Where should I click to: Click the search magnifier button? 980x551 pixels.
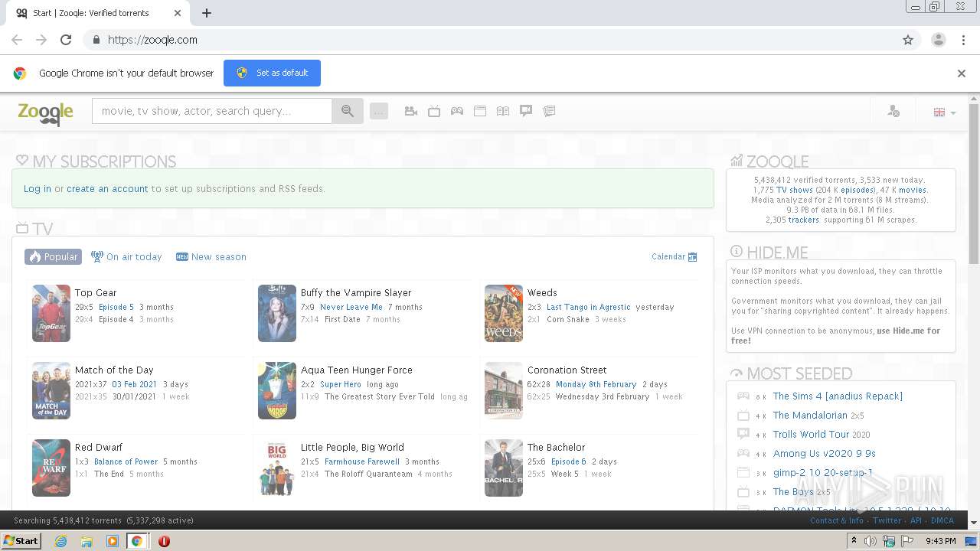[x=348, y=111]
